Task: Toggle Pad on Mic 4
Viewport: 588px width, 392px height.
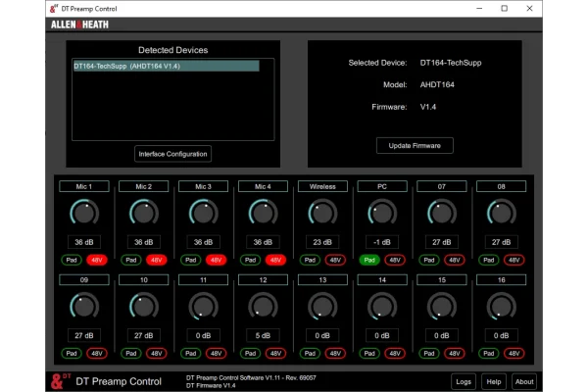Action: click(x=250, y=260)
